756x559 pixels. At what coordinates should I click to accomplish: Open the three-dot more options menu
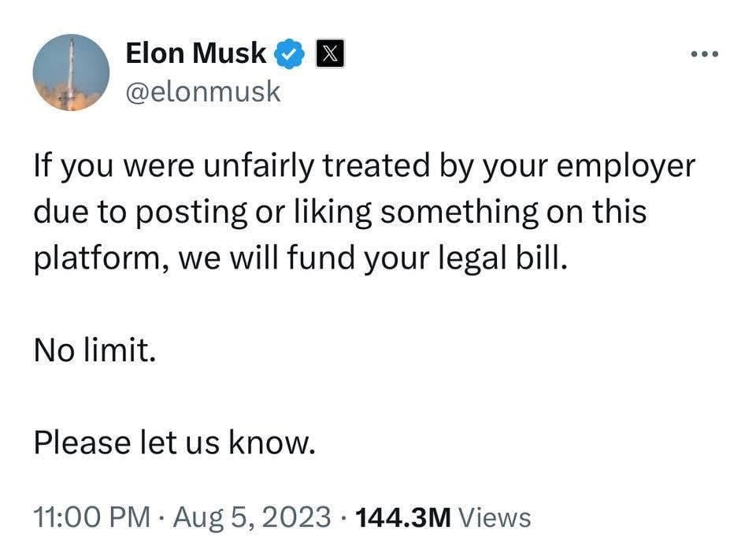coord(704,56)
